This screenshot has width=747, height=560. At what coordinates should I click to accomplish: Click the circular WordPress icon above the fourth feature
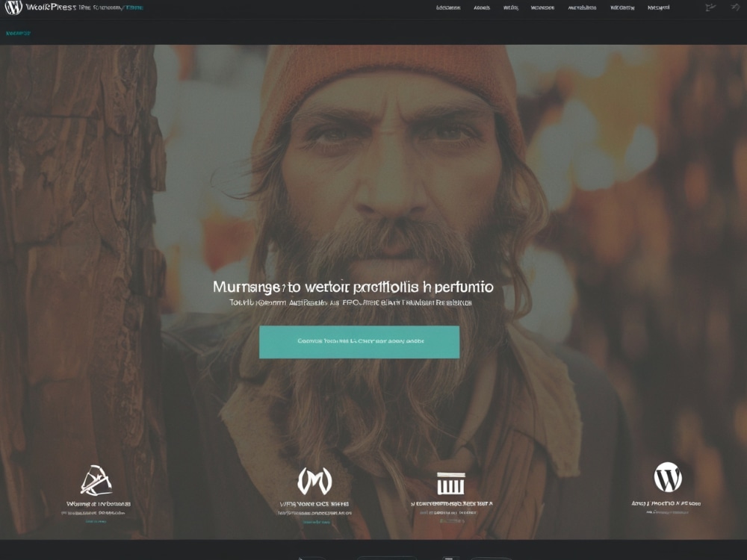(667, 478)
